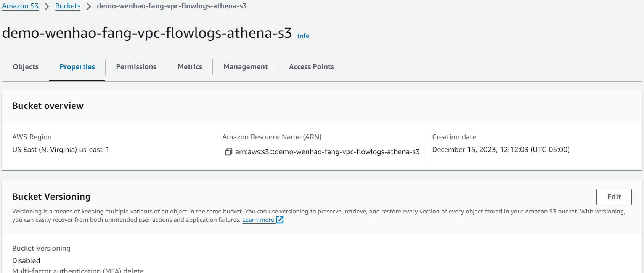The height and width of the screenshot is (273, 644).
Task: Open the Buckets breadcrumb link
Action: coord(68,6)
